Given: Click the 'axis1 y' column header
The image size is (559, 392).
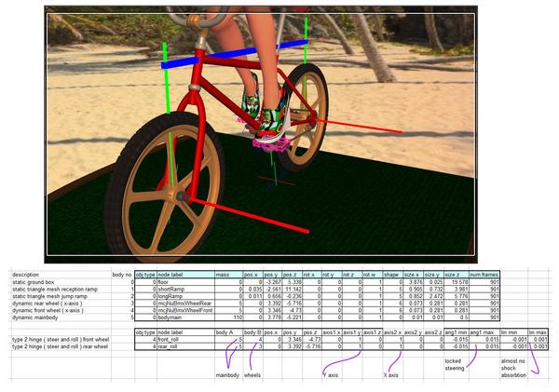Looking at the screenshot, I should (x=352, y=332).
